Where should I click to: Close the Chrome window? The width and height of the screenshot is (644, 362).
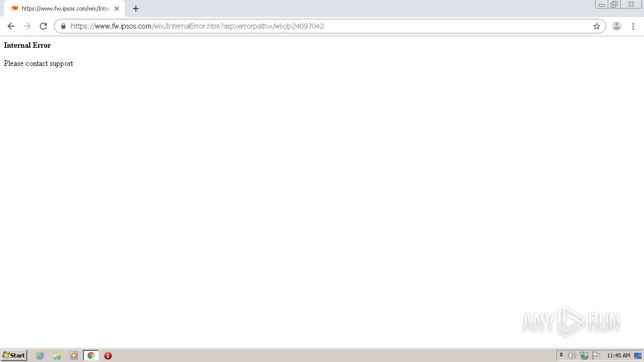point(631,5)
